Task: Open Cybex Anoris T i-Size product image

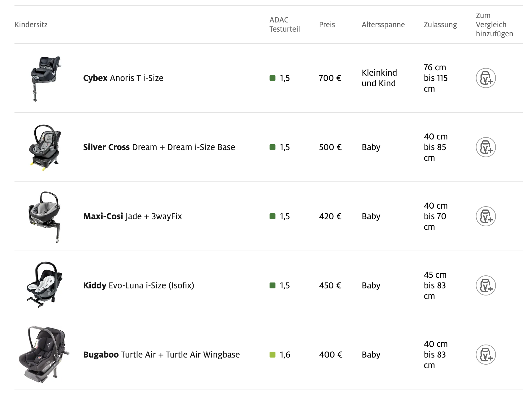Action: click(x=45, y=79)
